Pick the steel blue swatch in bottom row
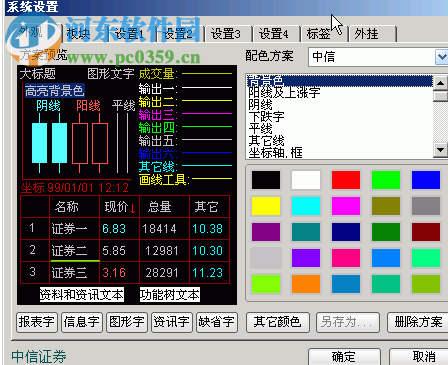This screenshot has height=365, width=448. pyautogui.click(x=346, y=284)
